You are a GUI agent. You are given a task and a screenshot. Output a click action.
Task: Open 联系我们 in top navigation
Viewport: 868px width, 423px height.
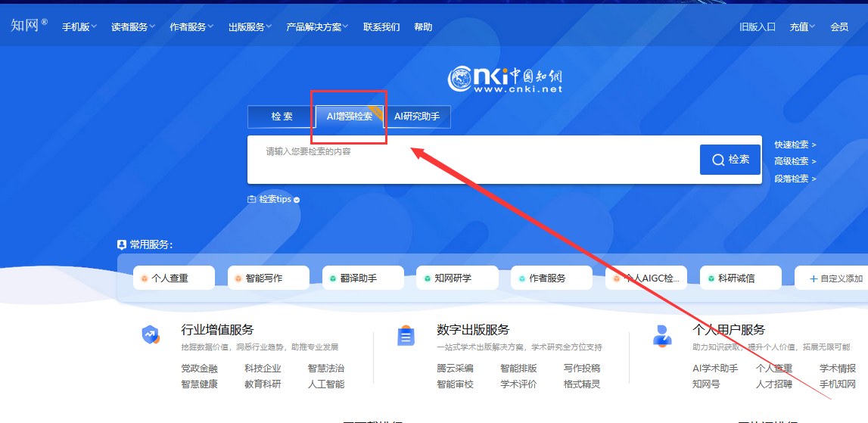click(381, 26)
